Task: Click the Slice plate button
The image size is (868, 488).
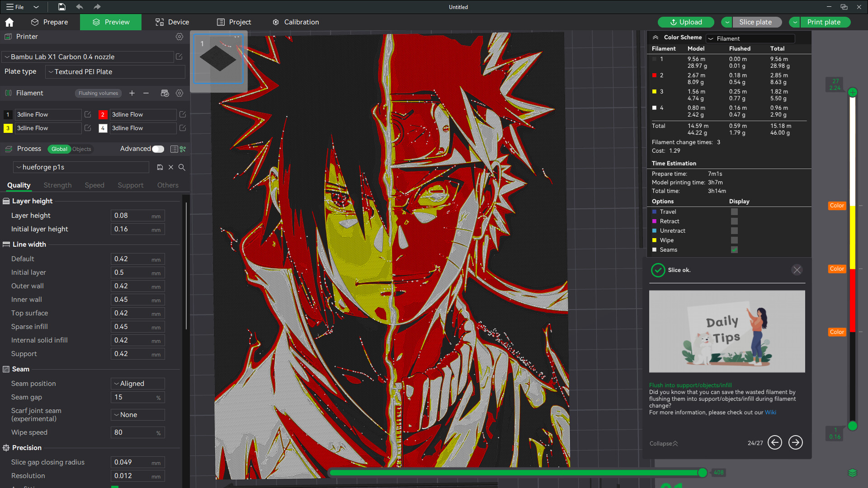Action: pos(757,22)
